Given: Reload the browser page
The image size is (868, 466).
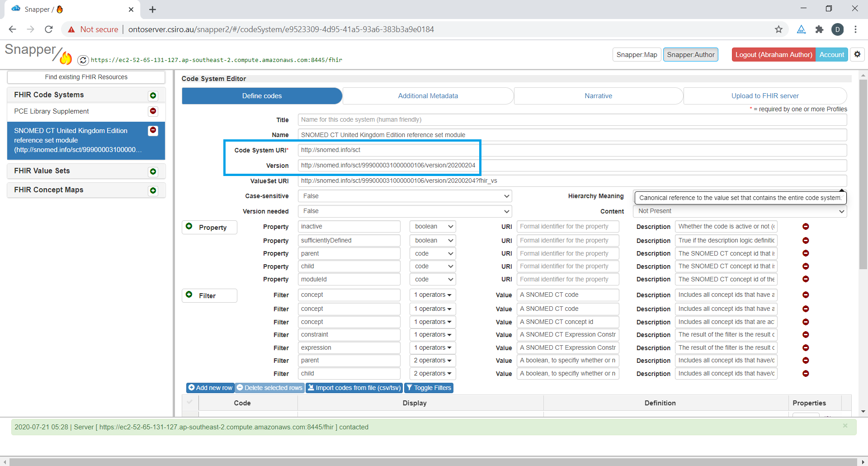Looking at the screenshot, I should pyautogui.click(x=49, y=29).
